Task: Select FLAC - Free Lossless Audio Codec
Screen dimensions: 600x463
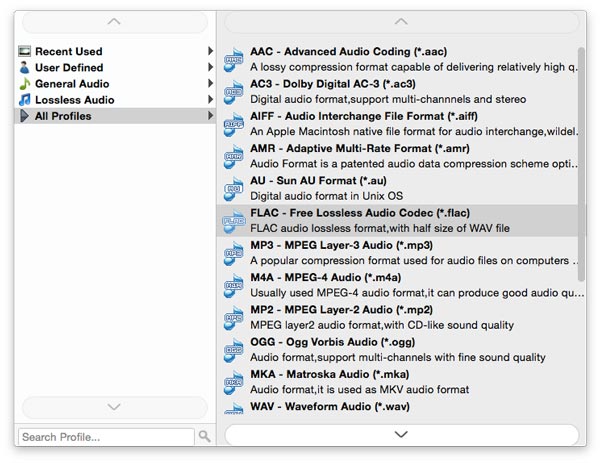Action: (398, 221)
